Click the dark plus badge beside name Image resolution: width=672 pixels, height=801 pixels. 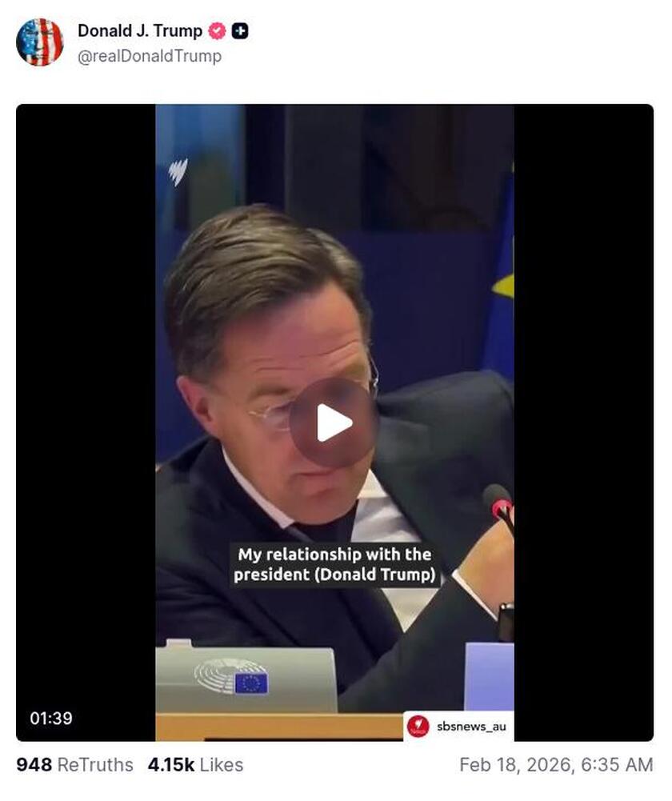click(240, 31)
